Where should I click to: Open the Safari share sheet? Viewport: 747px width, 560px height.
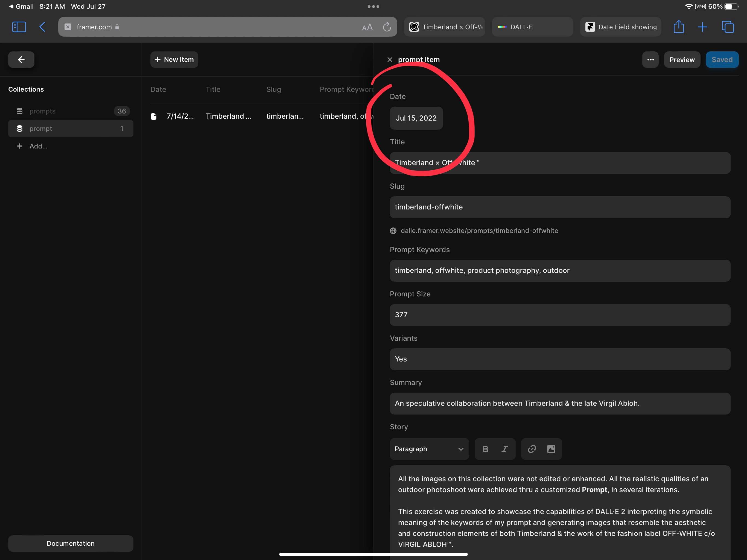click(x=679, y=27)
